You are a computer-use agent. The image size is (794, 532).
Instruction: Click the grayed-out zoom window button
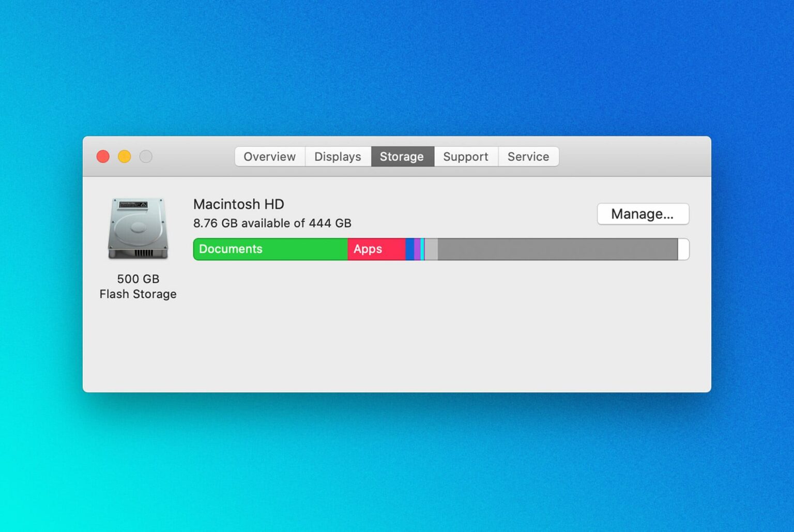tap(146, 156)
